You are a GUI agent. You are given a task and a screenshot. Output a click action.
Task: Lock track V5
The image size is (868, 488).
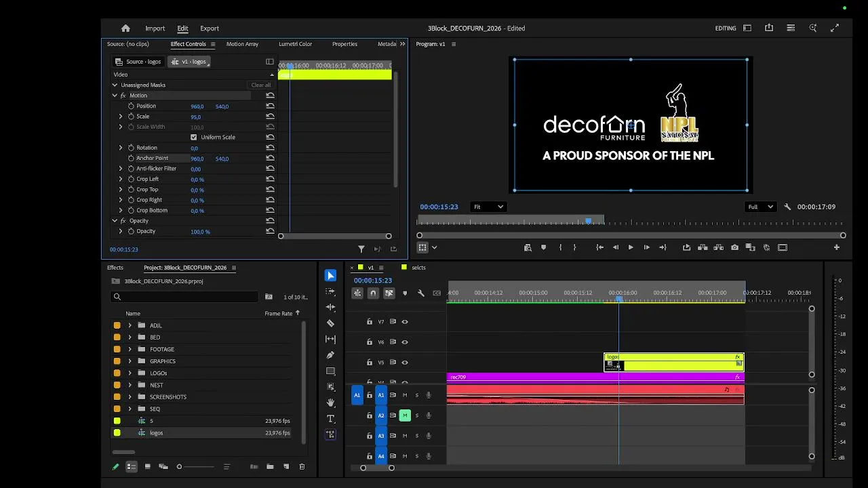click(370, 363)
